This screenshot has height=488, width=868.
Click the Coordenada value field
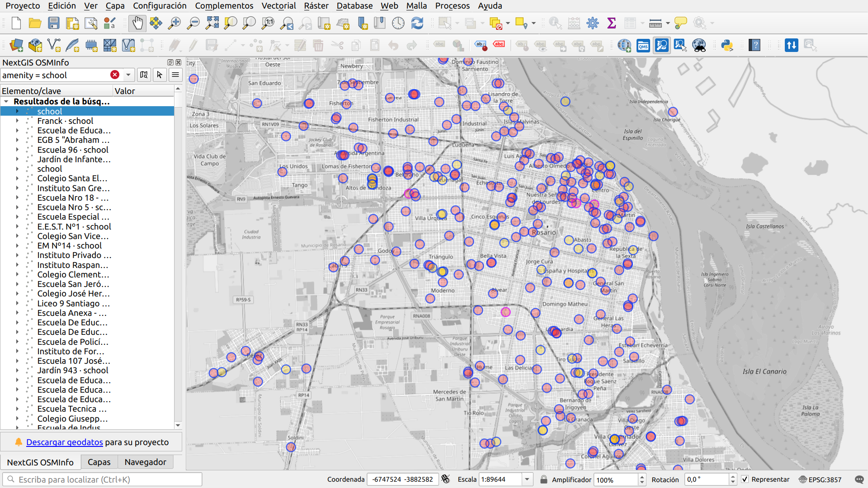(x=402, y=479)
